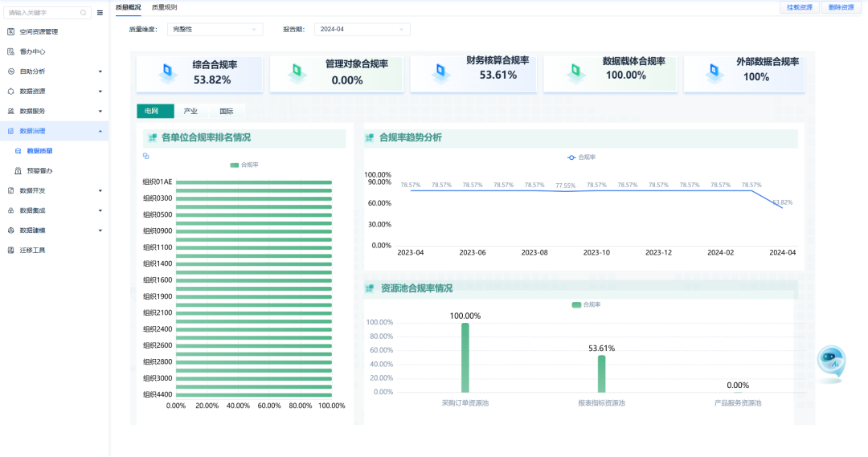Click the 数据治理 sidebar icon

[10, 131]
